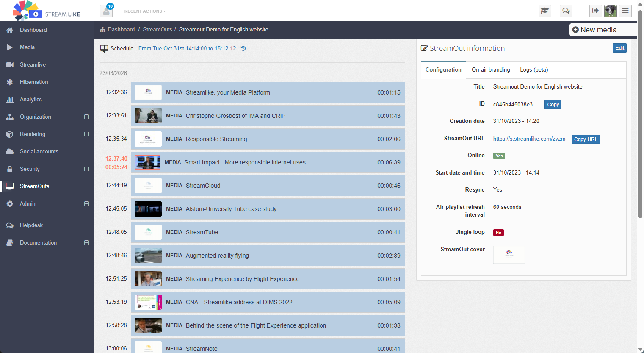The width and height of the screenshot is (644, 353).
Task: Expand the Organization submenu
Action: pos(86,117)
